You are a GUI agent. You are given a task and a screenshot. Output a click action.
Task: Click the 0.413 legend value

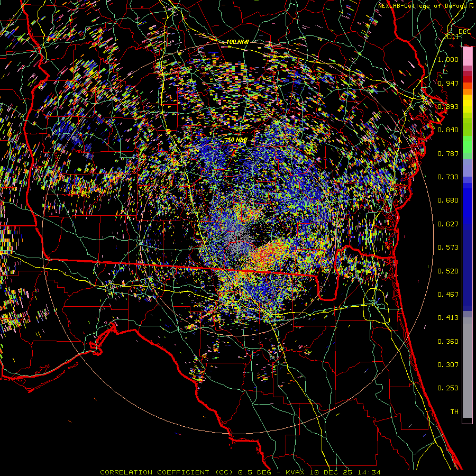[448, 318]
